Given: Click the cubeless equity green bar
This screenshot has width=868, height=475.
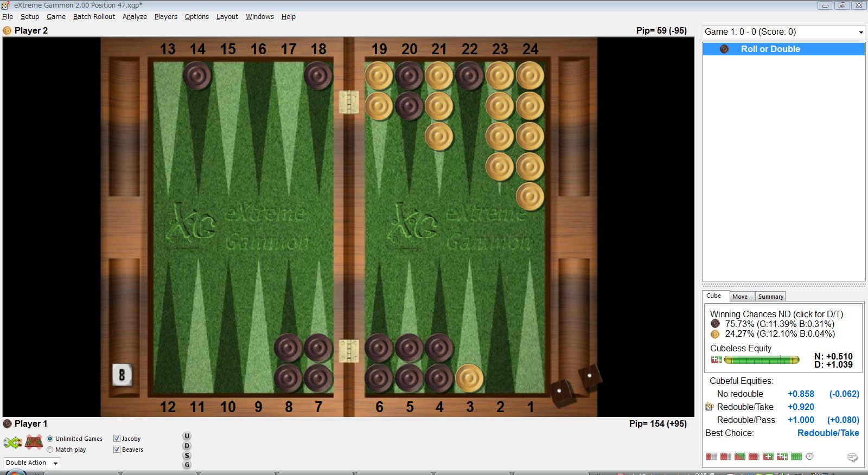Looking at the screenshot, I should 762,360.
